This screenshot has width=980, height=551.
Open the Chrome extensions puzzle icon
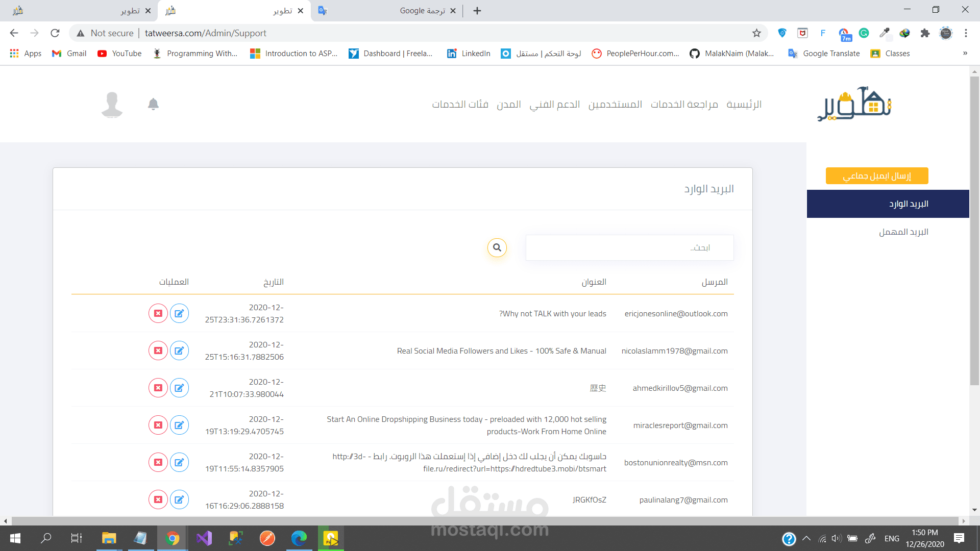point(925,33)
